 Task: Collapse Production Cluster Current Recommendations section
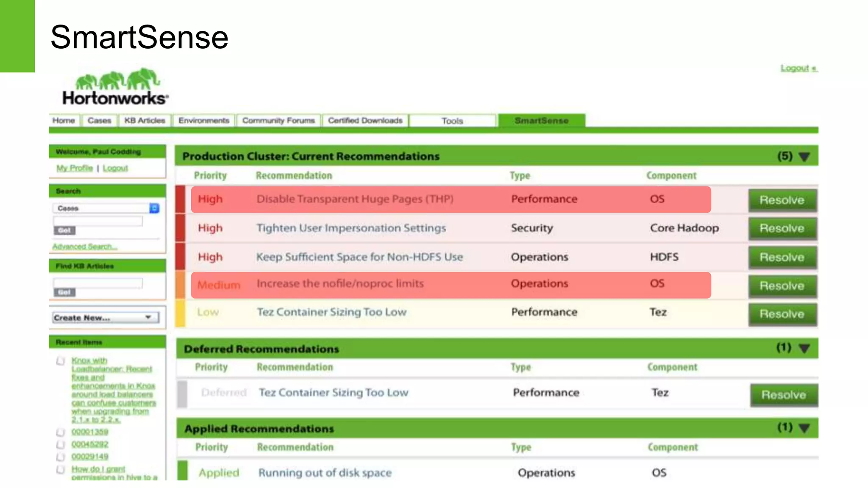coord(804,157)
